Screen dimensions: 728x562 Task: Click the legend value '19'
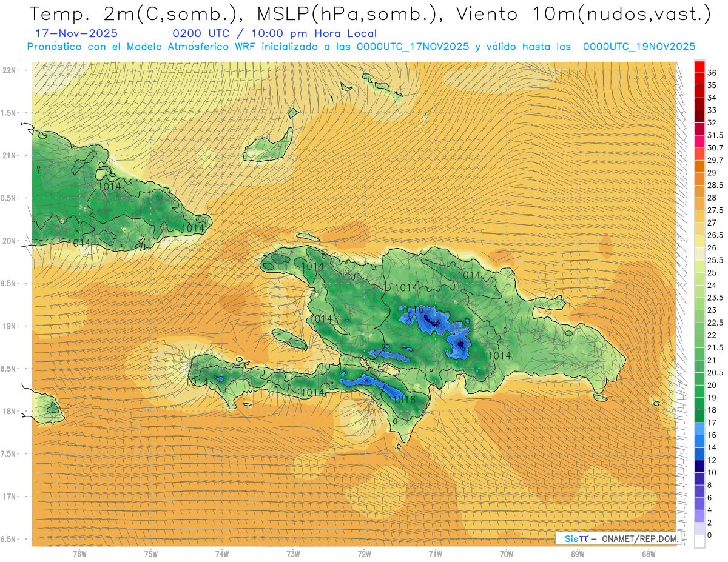712,398
